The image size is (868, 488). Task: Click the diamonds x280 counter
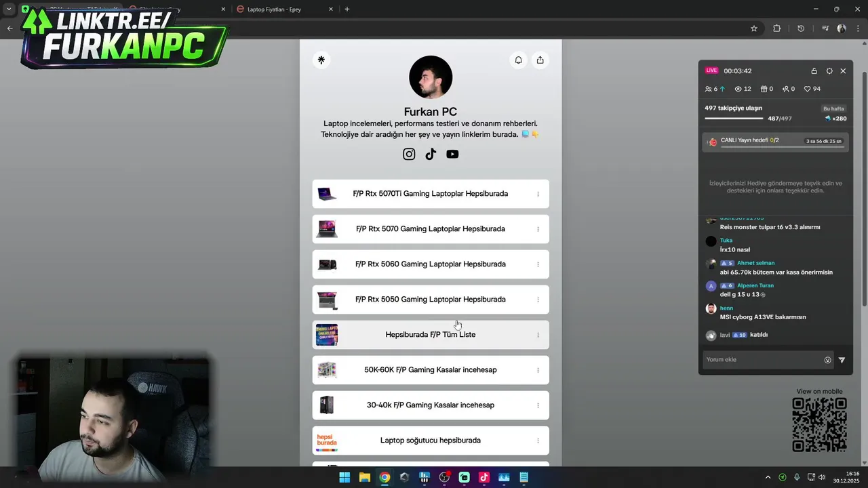(835, 119)
